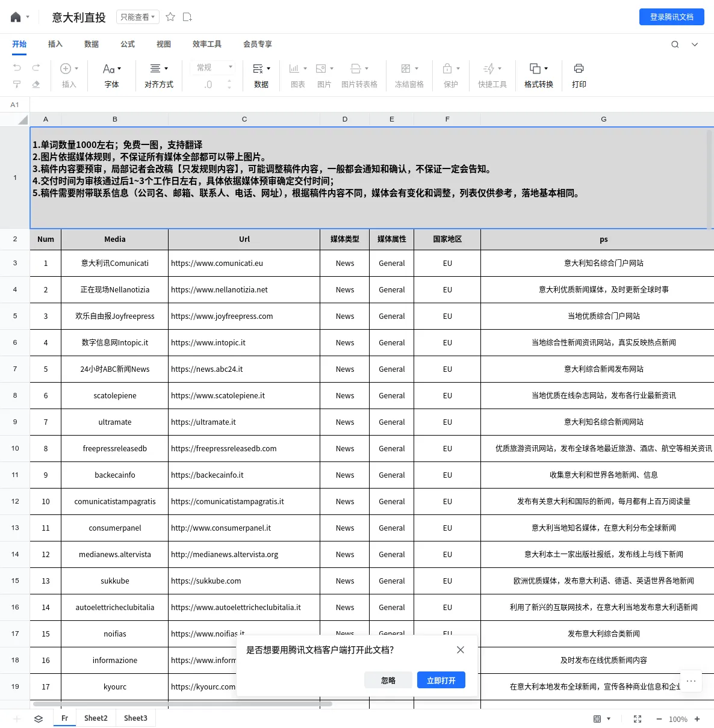This screenshot has width=714, height=728.
Task: Click the login Tencent Docs (登录腾讯文档) button
Action: click(672, 17)
